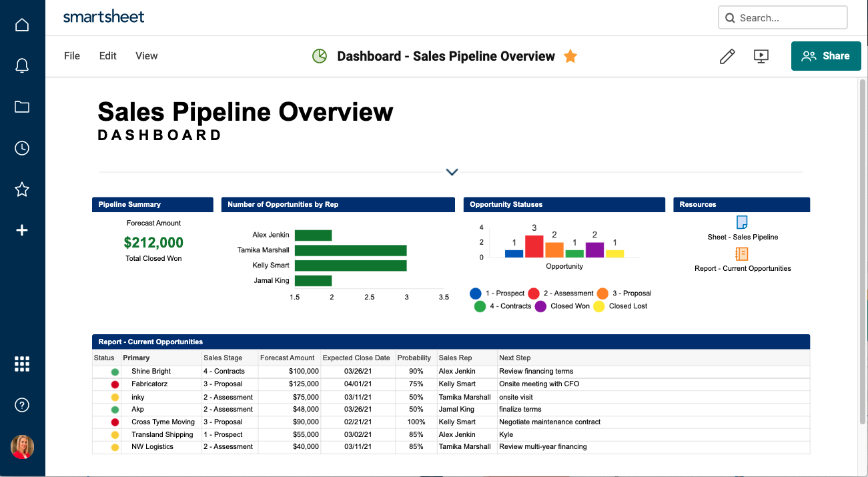Image resolution: width=868 pixels, height=477 pixels.
Task: Click the 4 - Contracts legend swatch
Action: (480, 306)
